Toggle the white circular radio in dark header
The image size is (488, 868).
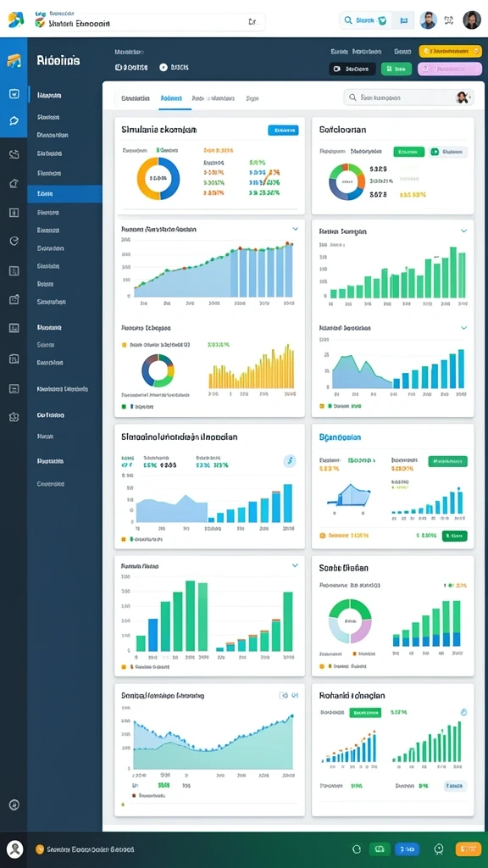click(164, 67)
